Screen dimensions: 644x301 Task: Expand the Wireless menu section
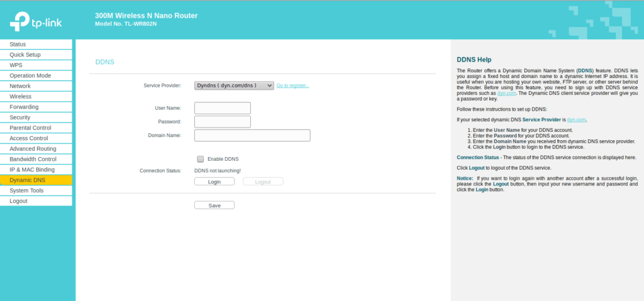[x=20, y=96]
